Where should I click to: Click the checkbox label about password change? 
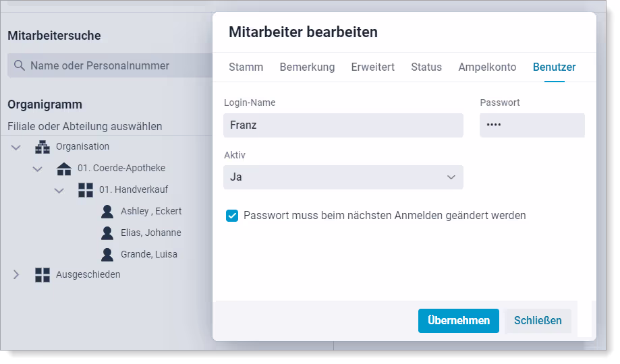(385, 216)
